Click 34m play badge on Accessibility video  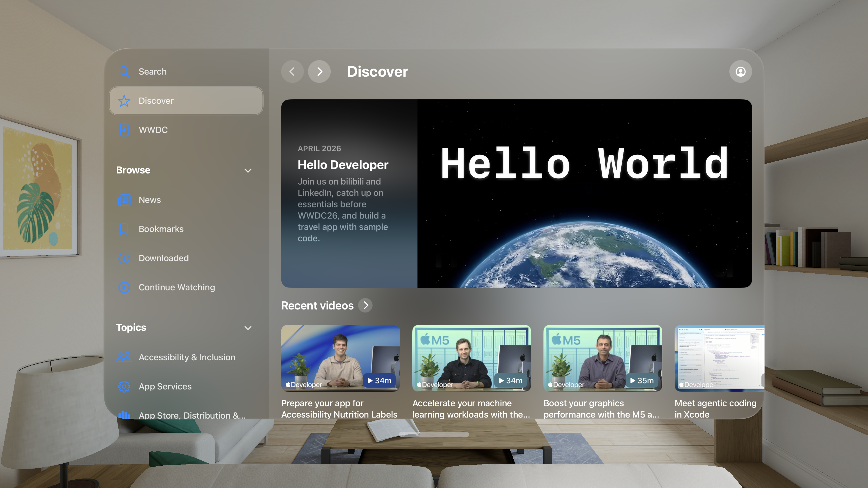click(x=380, y=380)
